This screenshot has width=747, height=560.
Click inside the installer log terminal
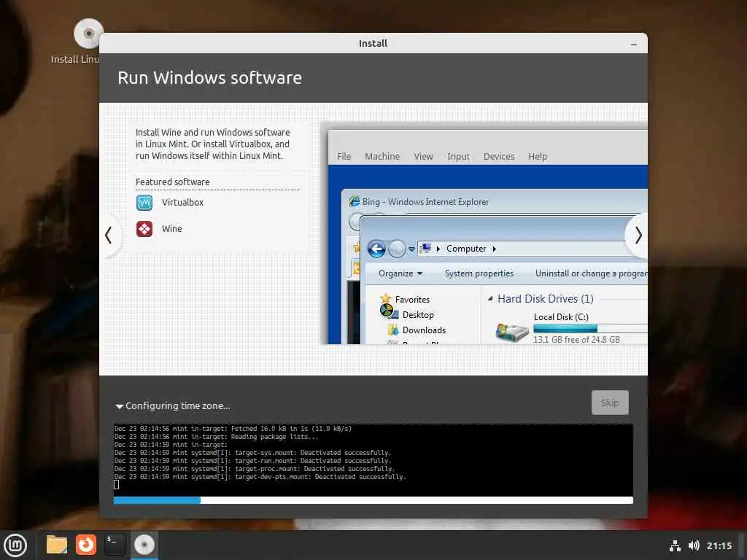point(373,459)
